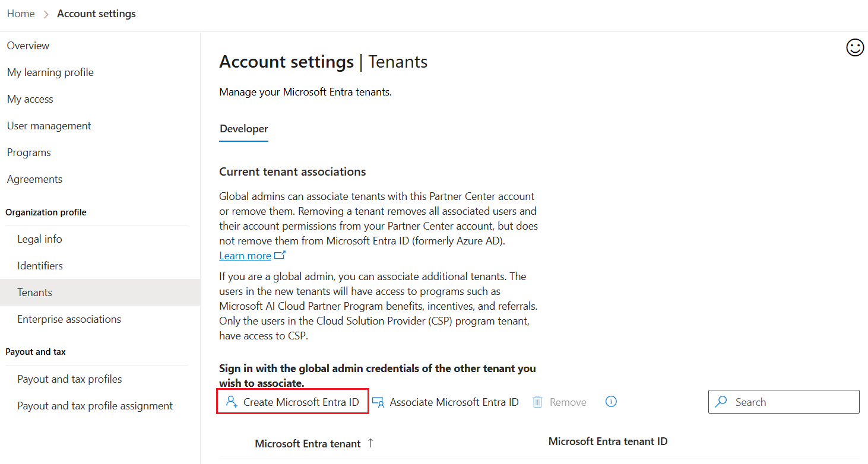Open User management settings
Image resolution: width=868 pixels, height=464 pixels.
click(49, 125)
